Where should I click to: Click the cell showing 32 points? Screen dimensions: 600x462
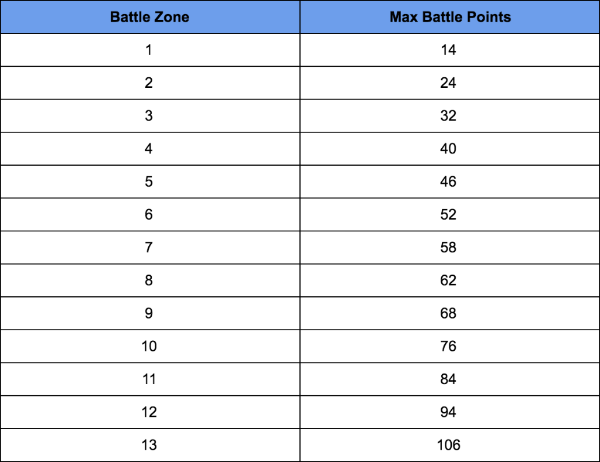[x=450, y=116]
